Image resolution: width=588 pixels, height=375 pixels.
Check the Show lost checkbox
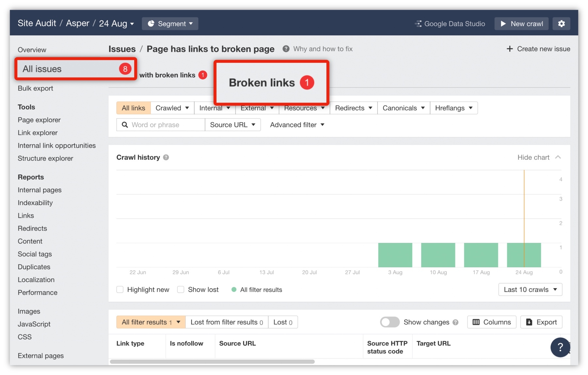[181, 289]
